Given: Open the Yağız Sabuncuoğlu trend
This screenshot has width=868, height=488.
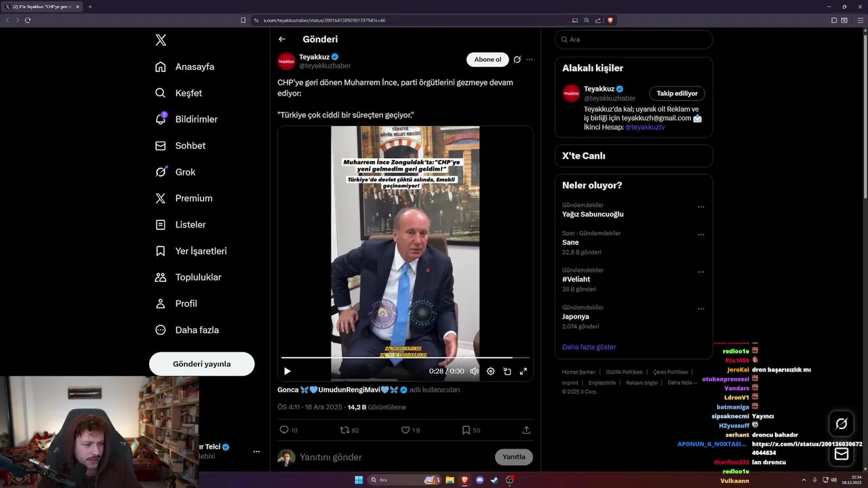Looking at the screenshot, I should click(593, 214).
